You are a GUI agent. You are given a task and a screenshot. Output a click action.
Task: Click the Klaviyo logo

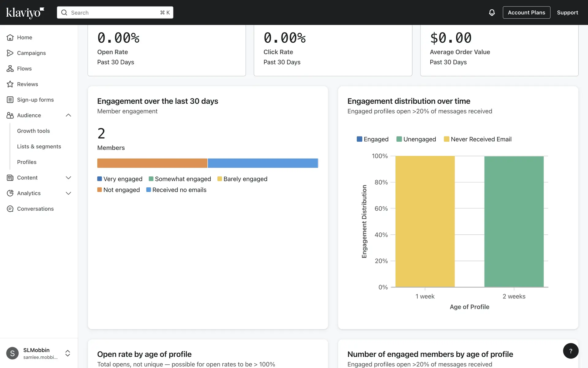click(25, 13)
